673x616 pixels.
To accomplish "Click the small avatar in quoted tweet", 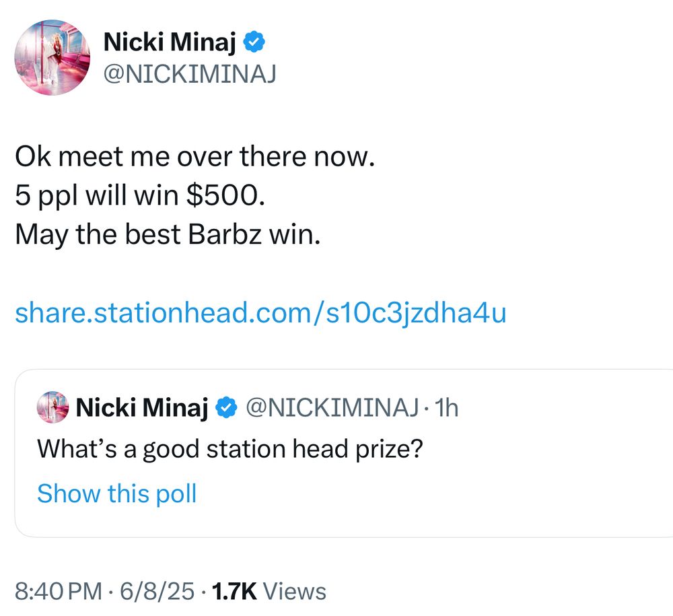I will (52, 407).
